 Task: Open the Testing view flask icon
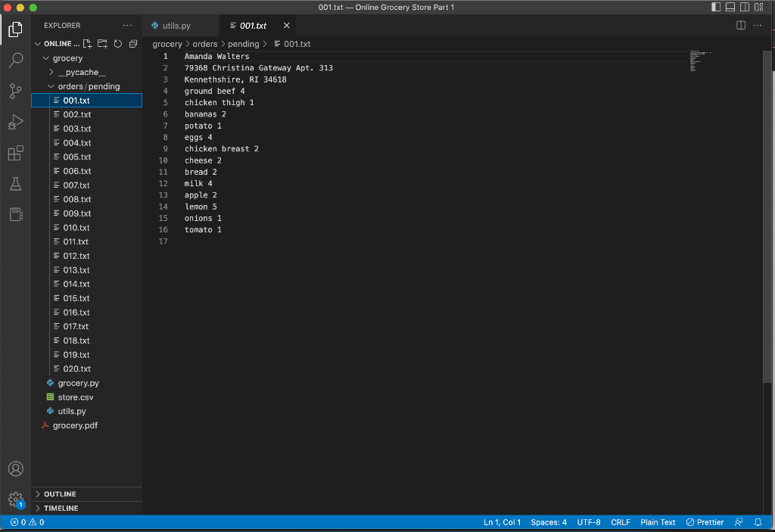(x=15, y=183)
